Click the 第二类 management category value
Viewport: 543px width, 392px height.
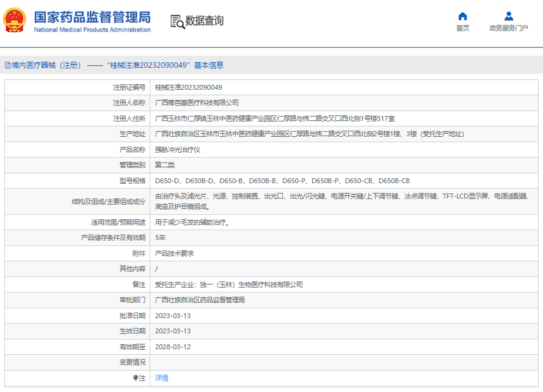(165, 165)
